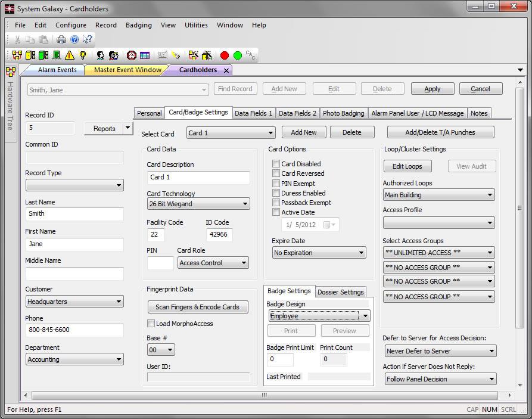Enable the Card Disabled checkbox

(x=276, y=164)
